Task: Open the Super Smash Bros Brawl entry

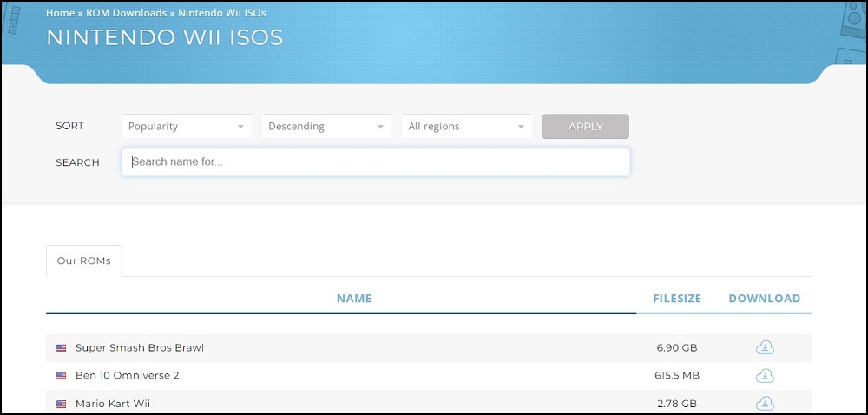Action: tap(140, 348)
